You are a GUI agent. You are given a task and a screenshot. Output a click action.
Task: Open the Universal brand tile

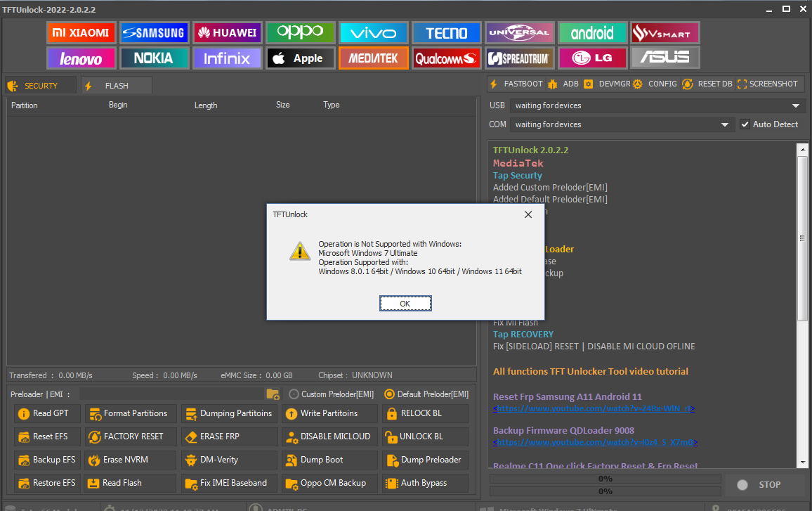point(520,32)
